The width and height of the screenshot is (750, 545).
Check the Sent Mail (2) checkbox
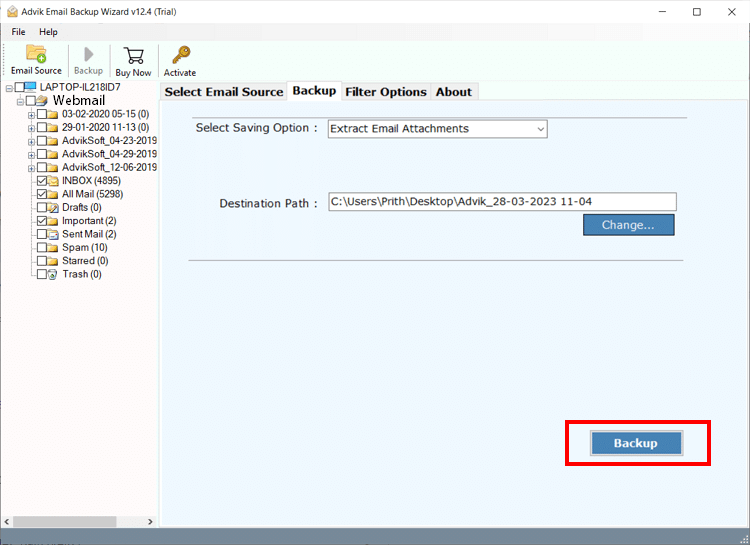tap(42, 234)
